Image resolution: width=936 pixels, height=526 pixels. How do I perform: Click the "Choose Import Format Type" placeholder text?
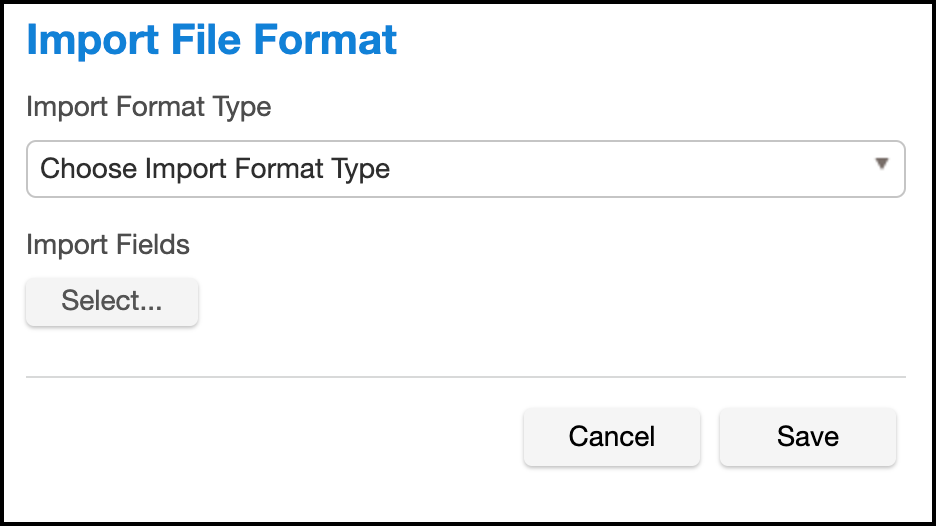(x=215, y=169)
